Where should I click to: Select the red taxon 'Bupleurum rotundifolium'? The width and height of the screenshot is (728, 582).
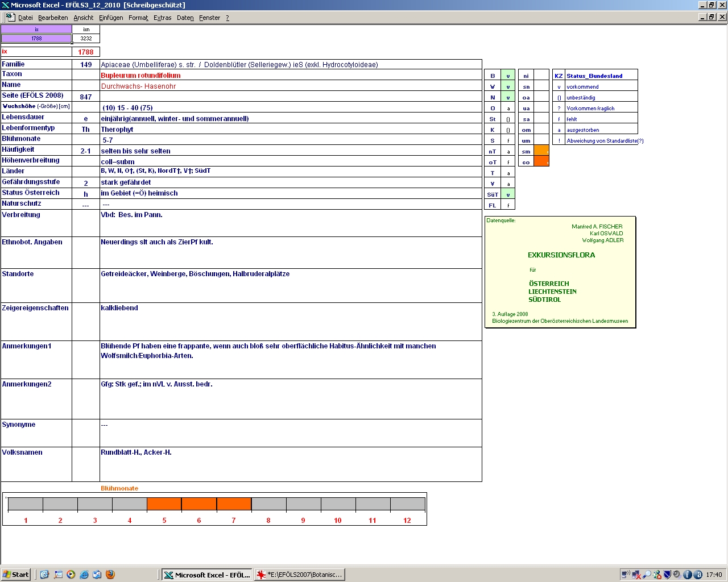tap(140, 75)
